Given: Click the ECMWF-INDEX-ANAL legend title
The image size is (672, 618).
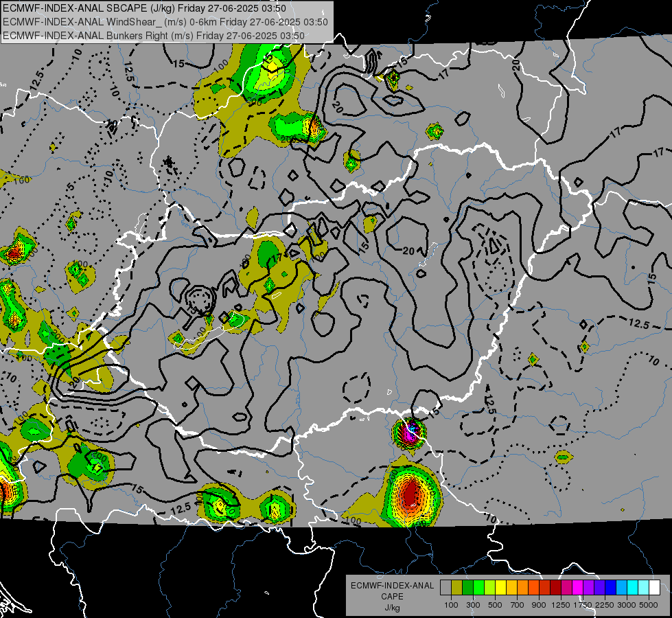Looking at the screenshot, I should (x=393, y=586).
